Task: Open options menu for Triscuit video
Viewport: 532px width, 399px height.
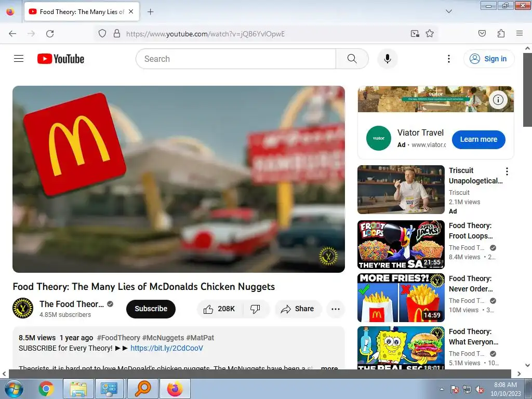Action: click(507, 171)
